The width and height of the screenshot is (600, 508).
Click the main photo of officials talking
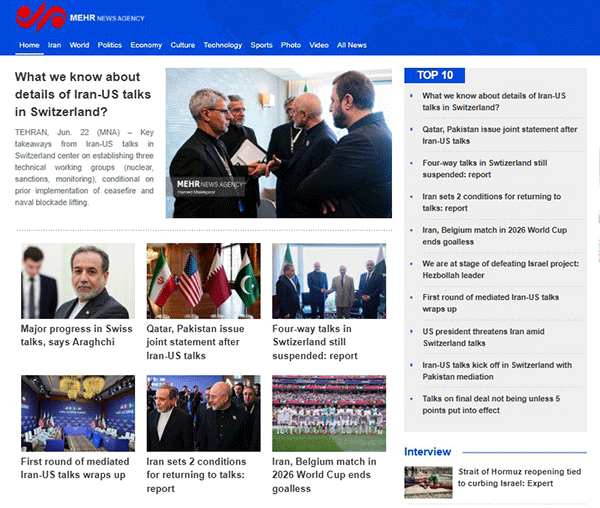tap(279, 143)
